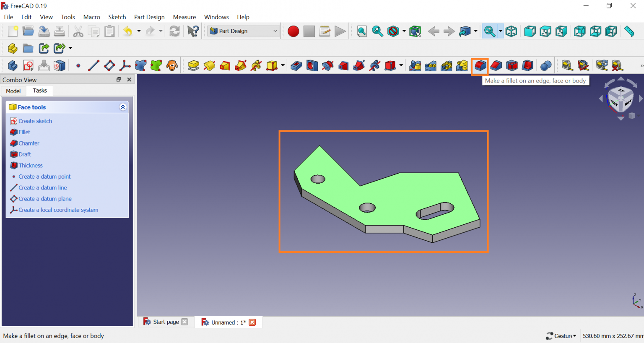644x343 pixels.
Task: Select the Pocket tool icon
Action: [x=296, y=66]
